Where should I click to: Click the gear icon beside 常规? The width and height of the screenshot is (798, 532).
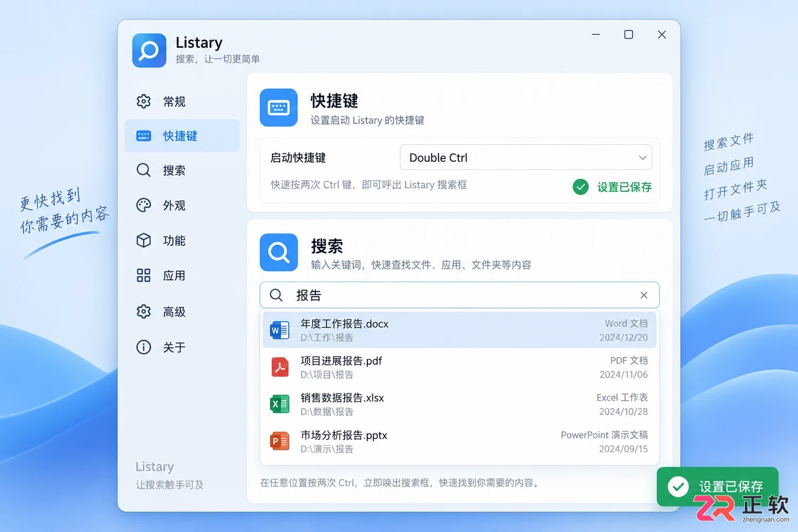(144, 101)
